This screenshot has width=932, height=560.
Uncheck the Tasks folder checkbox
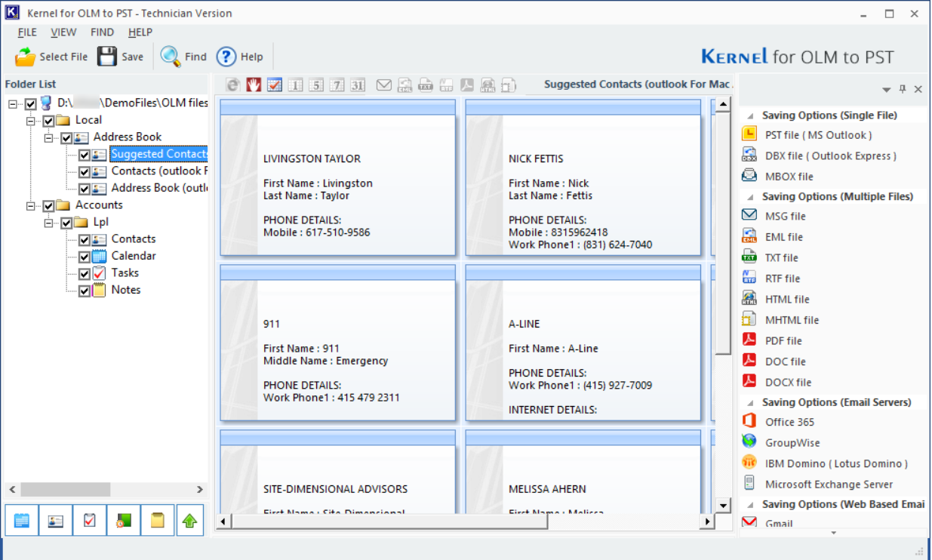click(x=85, y=273)
